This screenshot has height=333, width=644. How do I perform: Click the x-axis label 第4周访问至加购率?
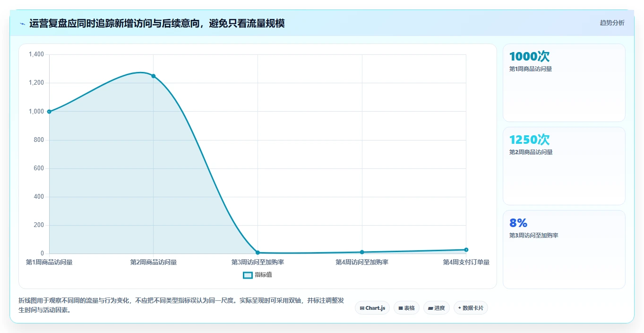click(362, 262)
